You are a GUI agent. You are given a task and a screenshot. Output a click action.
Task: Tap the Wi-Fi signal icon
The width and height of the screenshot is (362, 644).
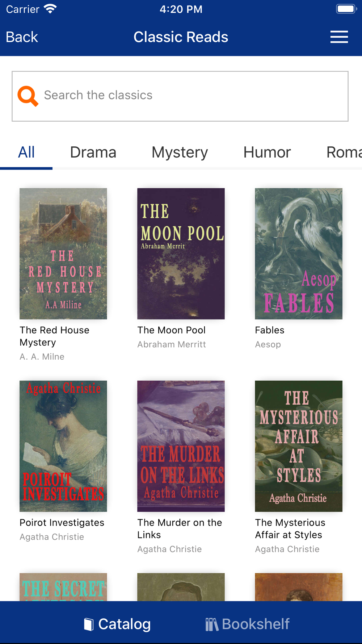[50, 9]
